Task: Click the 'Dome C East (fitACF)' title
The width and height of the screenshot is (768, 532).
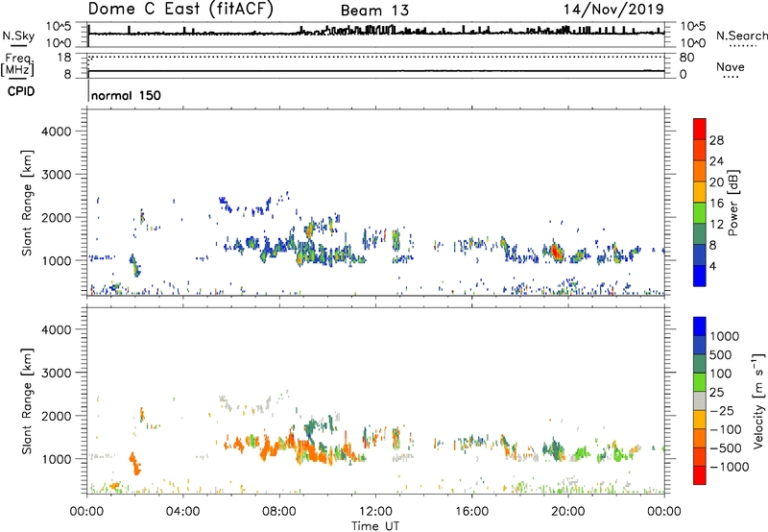Action: click(x=180, y=10)
